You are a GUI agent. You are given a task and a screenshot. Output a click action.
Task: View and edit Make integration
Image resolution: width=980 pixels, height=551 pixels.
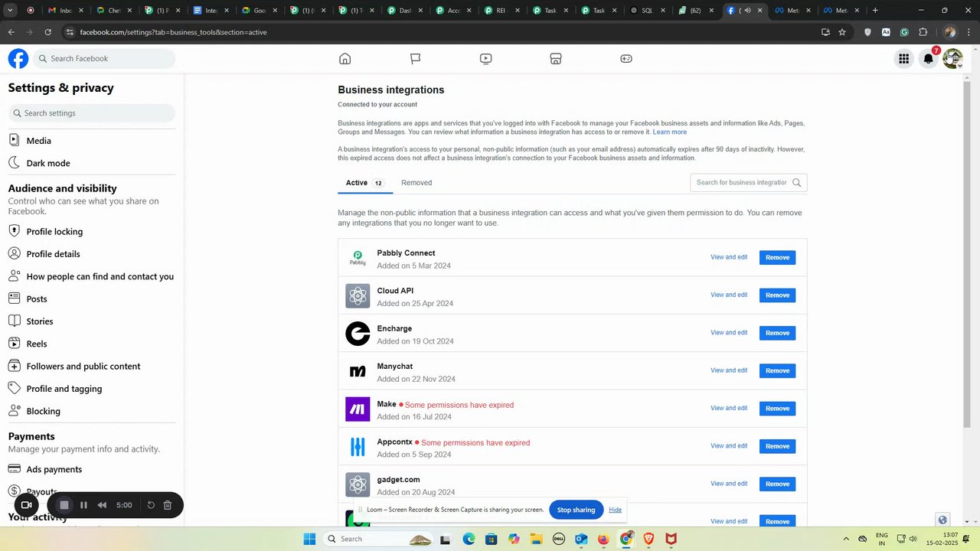[x=729, y=408]
